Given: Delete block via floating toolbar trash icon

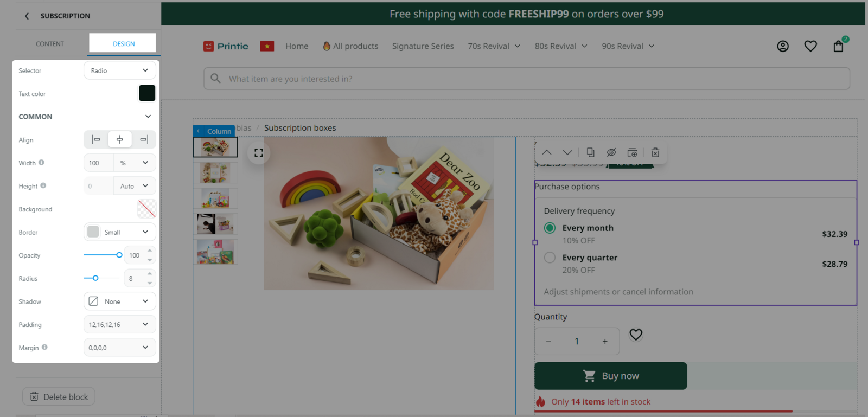Looking at the screenshot, I should (655, 152).
